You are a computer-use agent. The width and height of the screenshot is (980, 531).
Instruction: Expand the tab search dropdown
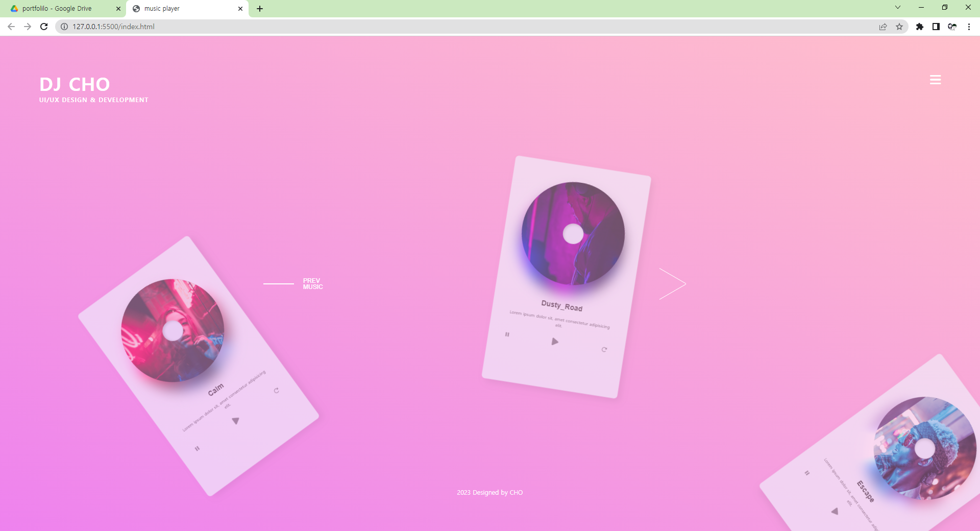(x=898, y=7)
